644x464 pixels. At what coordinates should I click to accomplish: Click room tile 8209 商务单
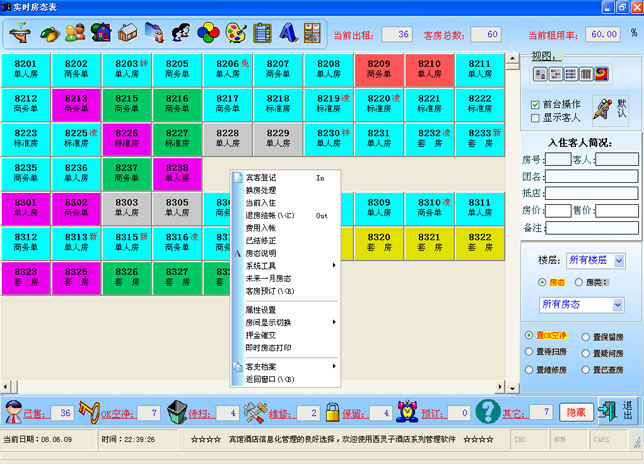(x=379, y=68)
